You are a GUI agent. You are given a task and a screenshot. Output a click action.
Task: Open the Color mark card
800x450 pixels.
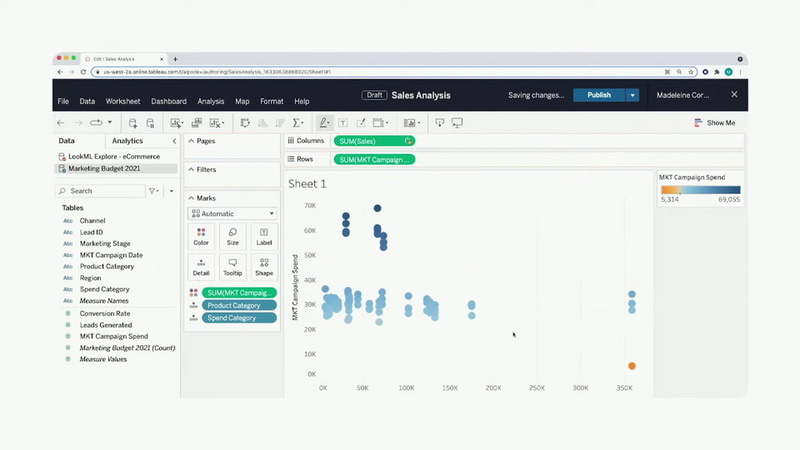[201, 236]
